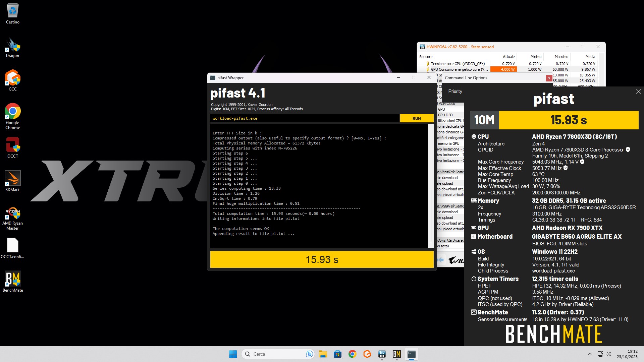The width and height of the screenshot is (644, 362).
Task: Open the GCC desktop shortcut
Action: click(12, 80)
